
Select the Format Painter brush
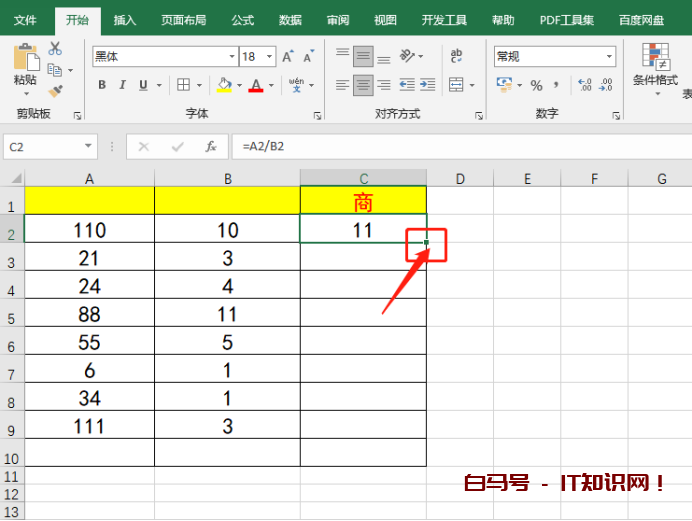pos(55,90)
